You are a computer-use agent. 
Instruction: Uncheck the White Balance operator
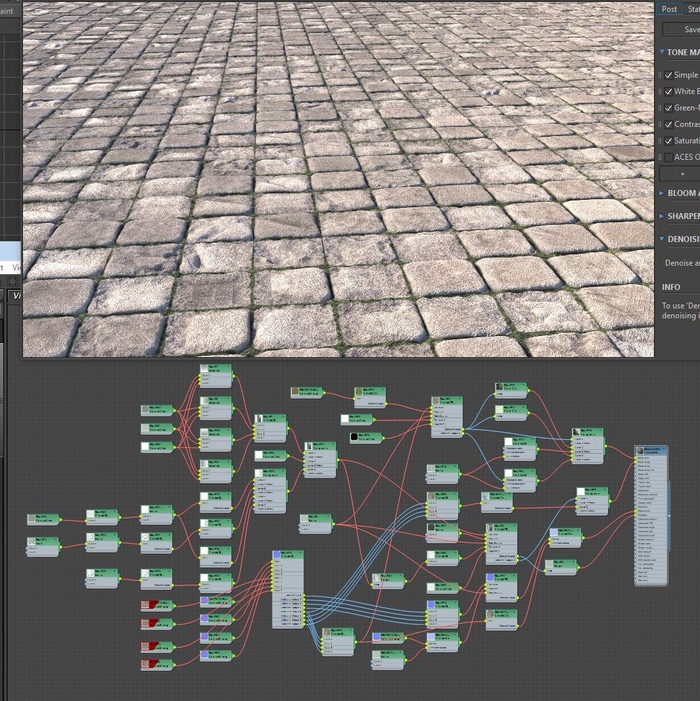coord(669,92)
